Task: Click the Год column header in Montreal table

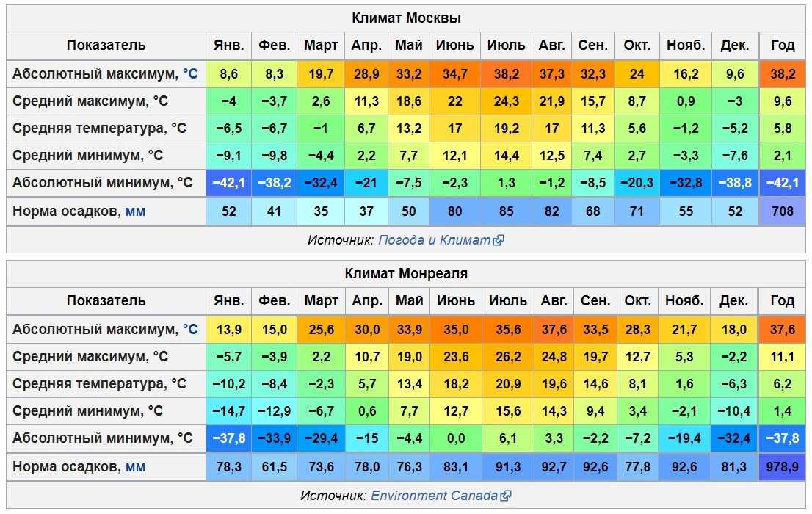Action: pos(782,300)
